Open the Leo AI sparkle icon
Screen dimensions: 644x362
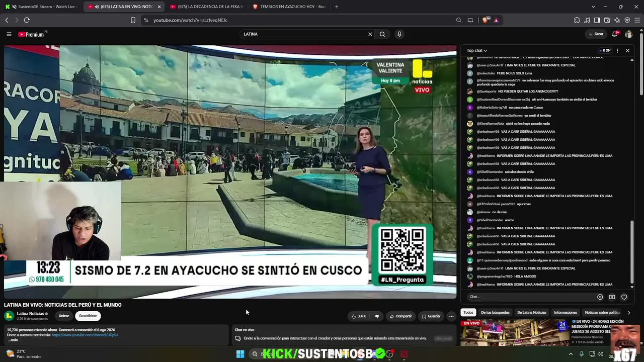[617, 20]
